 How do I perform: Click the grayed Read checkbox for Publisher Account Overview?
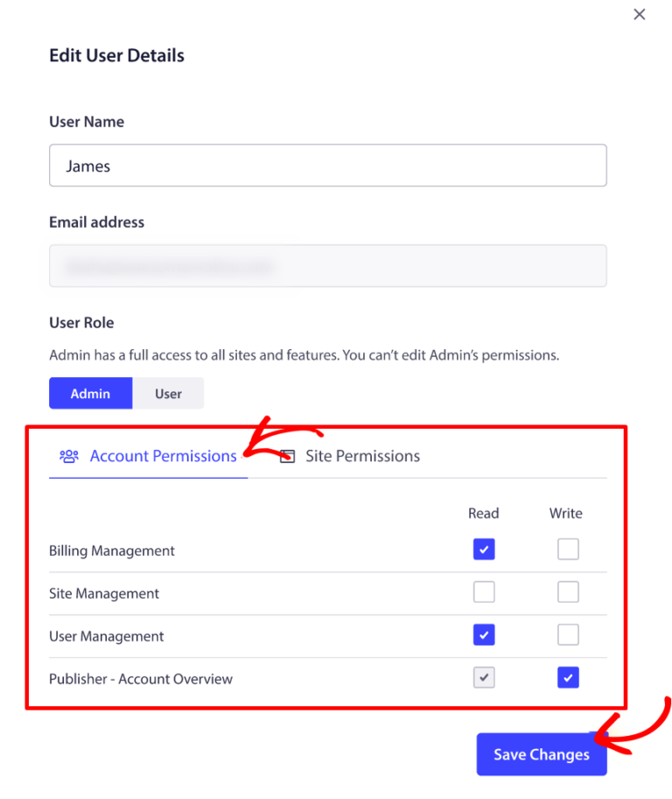click(x=484, y=676)
